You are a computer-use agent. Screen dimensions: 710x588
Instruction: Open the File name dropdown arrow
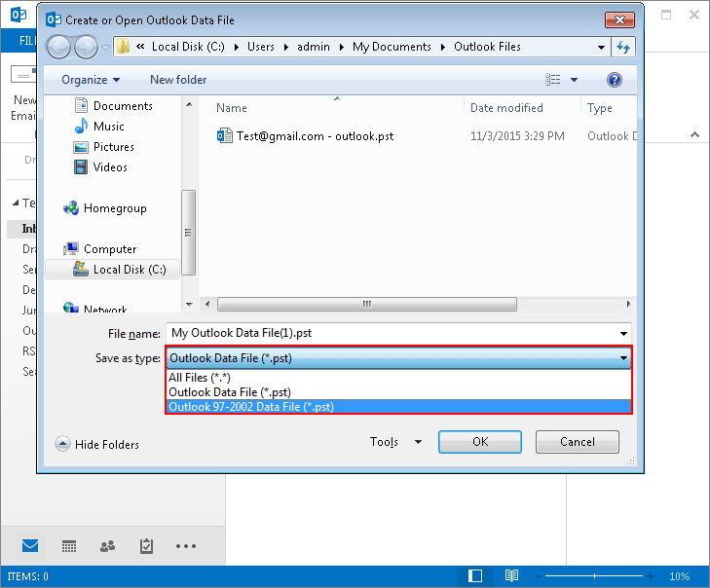point(623,334)
